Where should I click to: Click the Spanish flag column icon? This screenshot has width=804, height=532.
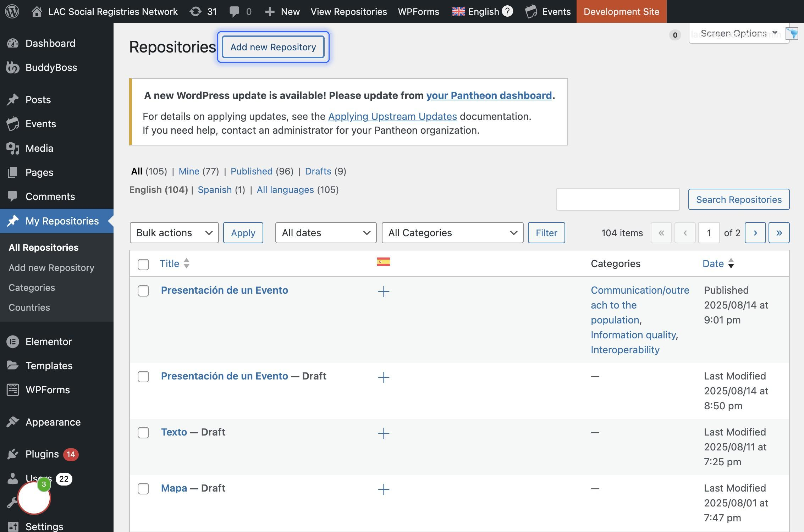(x=383, y=262)
